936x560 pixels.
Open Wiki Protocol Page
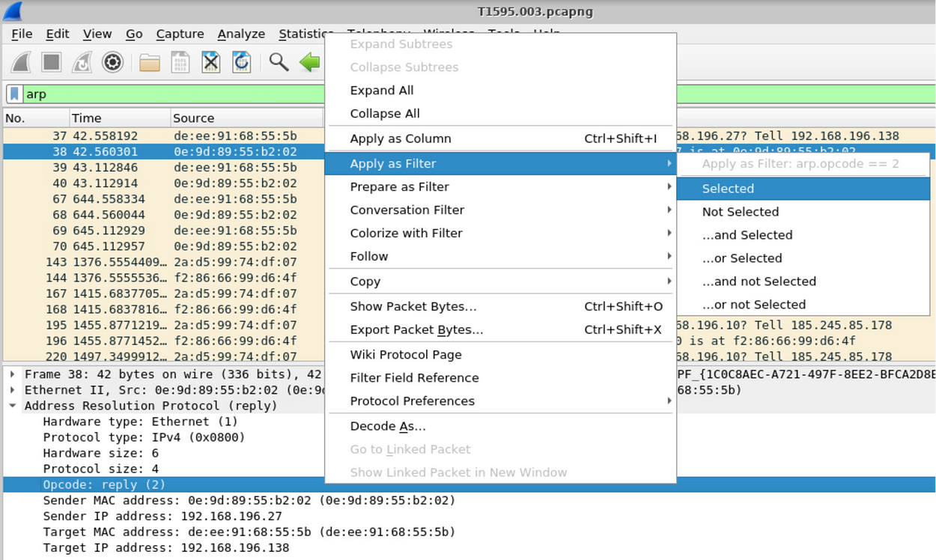(500, 355)
